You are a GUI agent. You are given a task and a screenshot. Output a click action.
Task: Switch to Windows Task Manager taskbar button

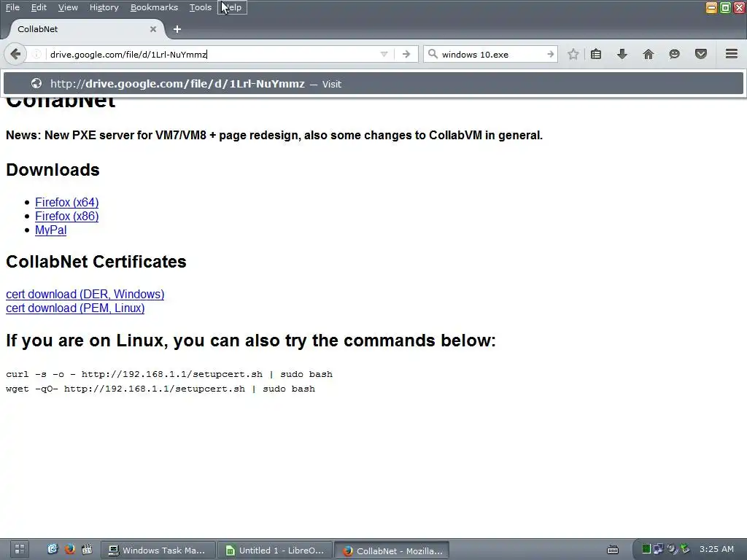pyautogui.click(x=158, y=551)
